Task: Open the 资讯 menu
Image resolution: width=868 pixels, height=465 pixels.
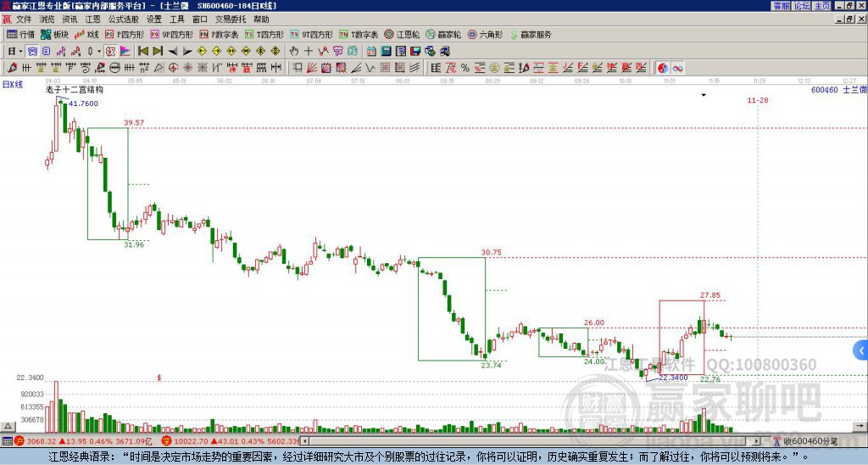Action: tap(70, 20)
